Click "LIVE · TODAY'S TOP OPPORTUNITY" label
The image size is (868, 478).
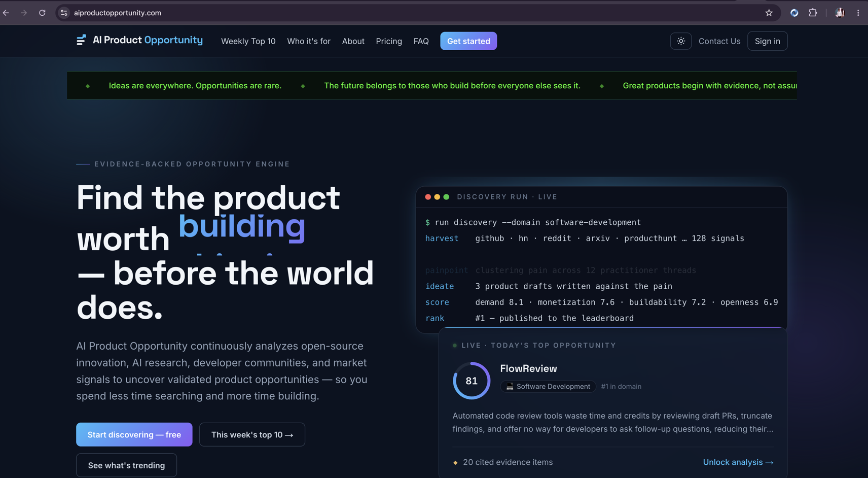pos(538,346)
